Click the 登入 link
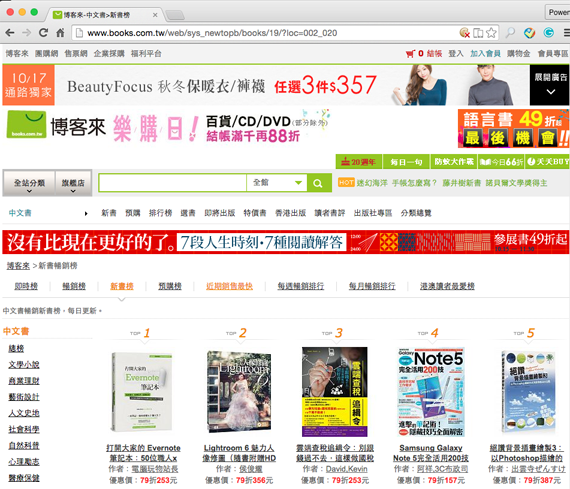The image size is (570, 489). [x=456, y=54]
